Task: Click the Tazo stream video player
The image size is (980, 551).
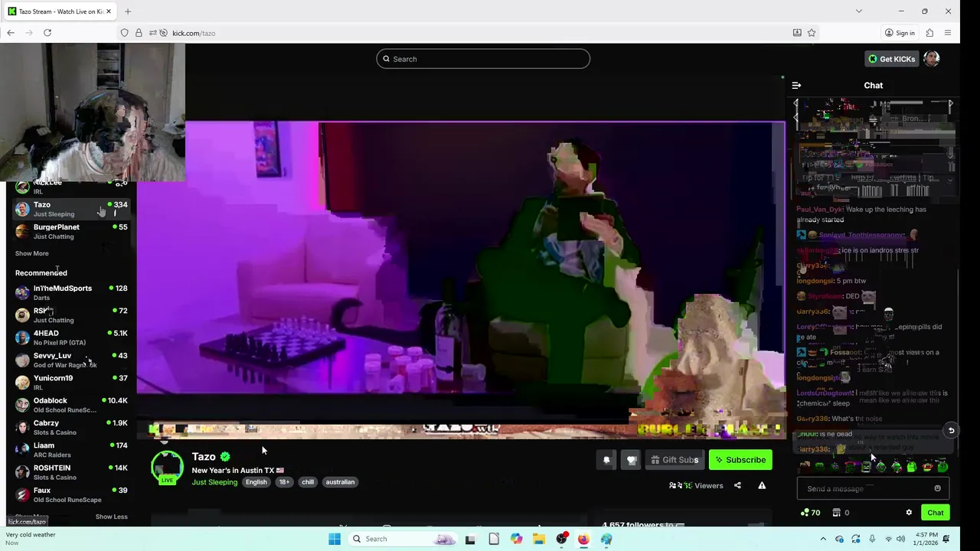Action: coord(462,279)
